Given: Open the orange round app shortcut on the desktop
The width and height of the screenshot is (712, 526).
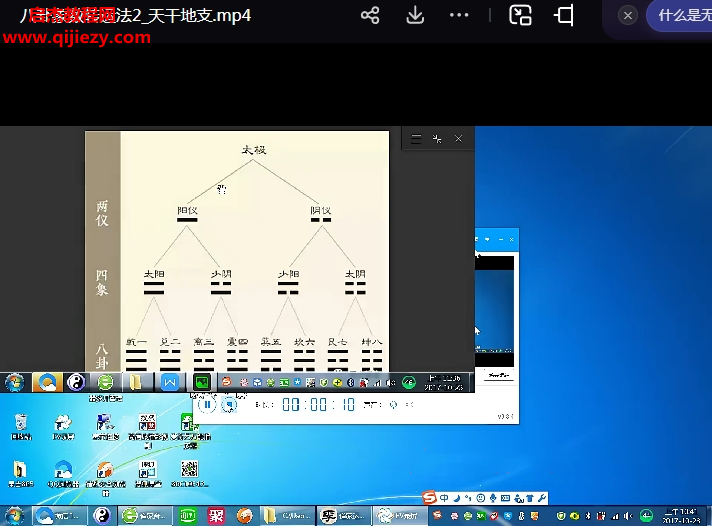Looking at the screenshot, I should coord(105,477).
